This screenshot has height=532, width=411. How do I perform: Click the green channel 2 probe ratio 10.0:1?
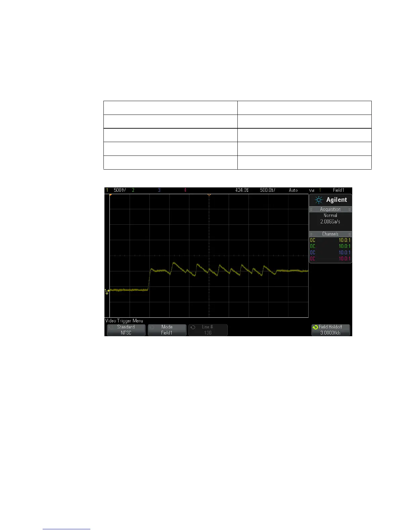[x=345, y=246]
